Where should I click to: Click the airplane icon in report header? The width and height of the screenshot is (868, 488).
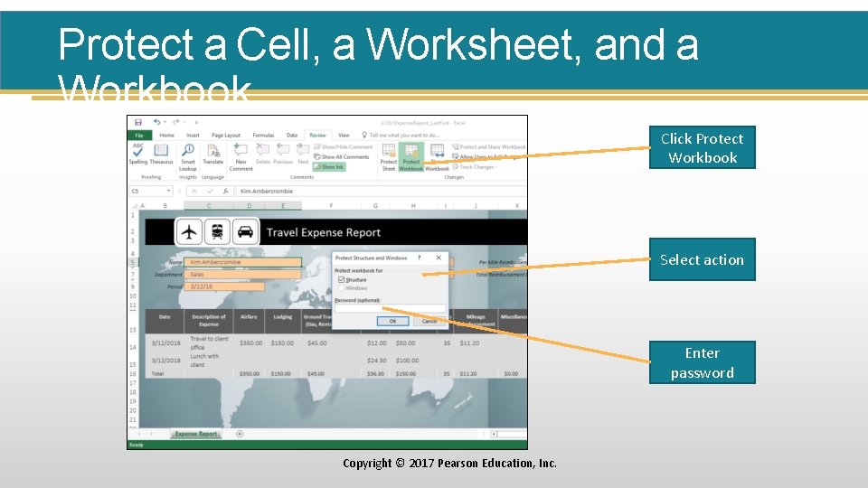tap(189, 232)
